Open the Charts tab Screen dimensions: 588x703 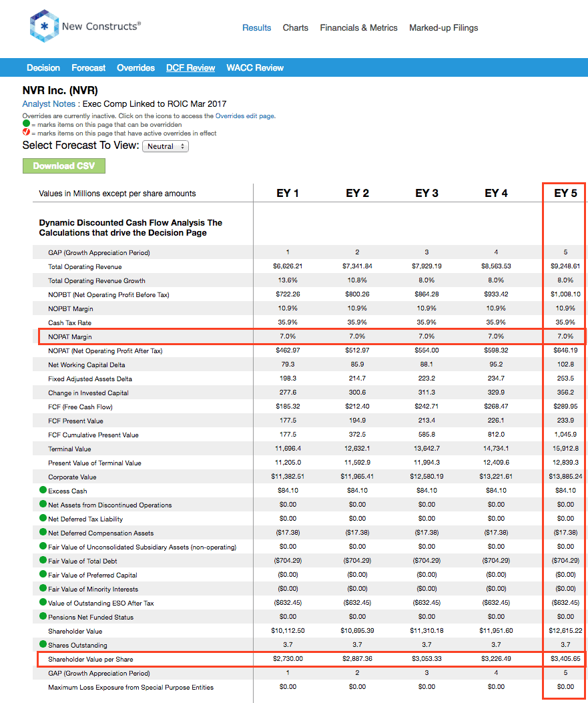[x=296, y=28]
